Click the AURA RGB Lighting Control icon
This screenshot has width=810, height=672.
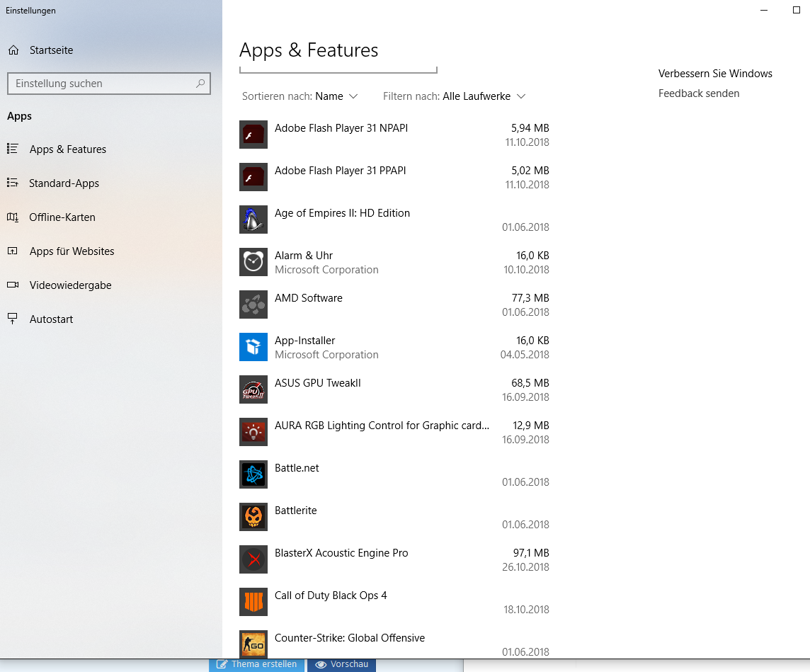[253, 432]
